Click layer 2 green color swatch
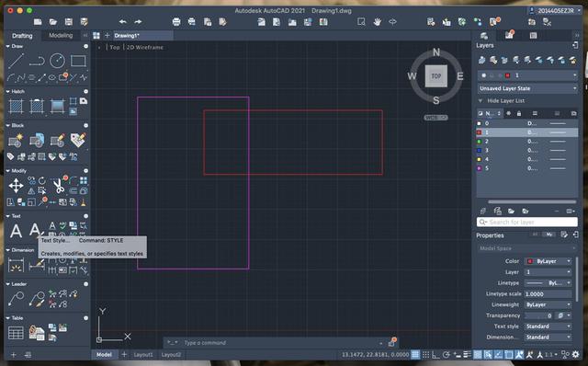Screen dimensions: 588x366 point(479,141)
